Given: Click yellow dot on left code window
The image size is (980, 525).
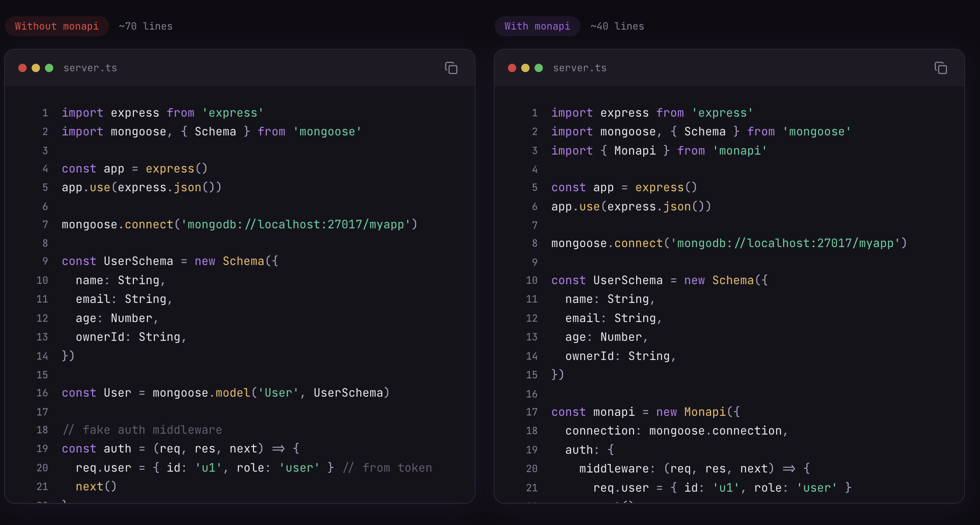Looking at the screenshot, I should tap(36, 68).
